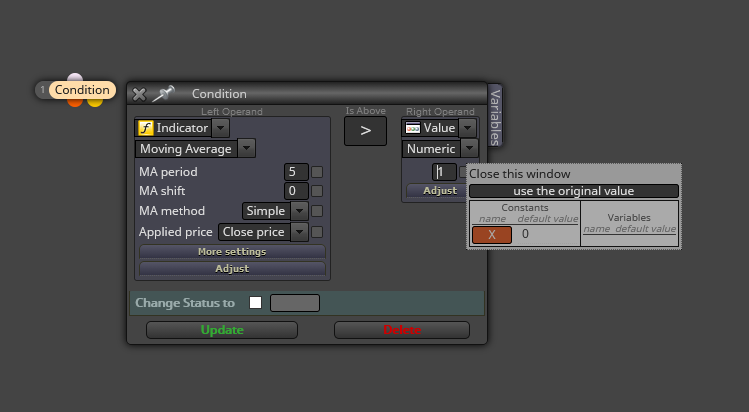Image resolution: width=749 pixels, height=412 pixels.
Task: Click the MA period input field
Action: click(x=296, y=172)
